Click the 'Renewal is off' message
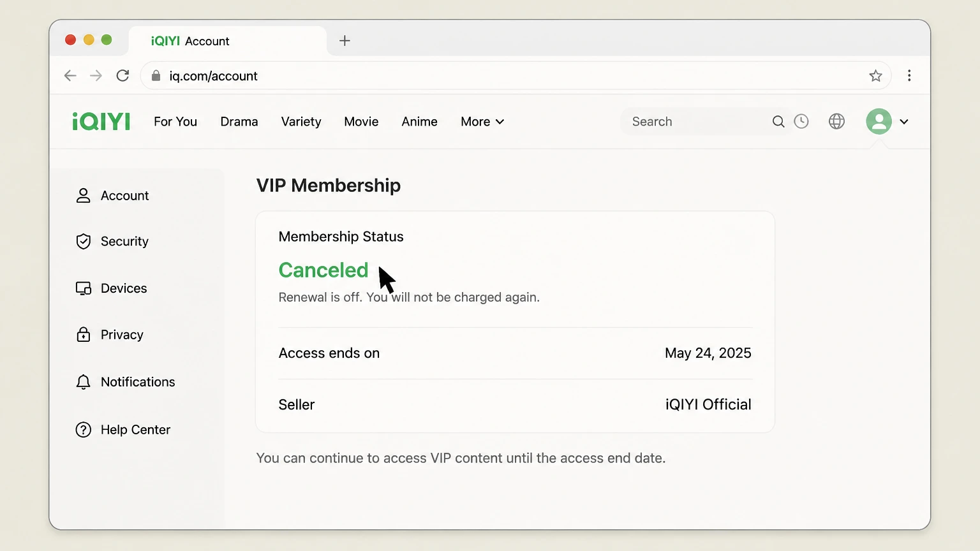The height and width of the screenshot is (551, 980). tap(409, 298)
